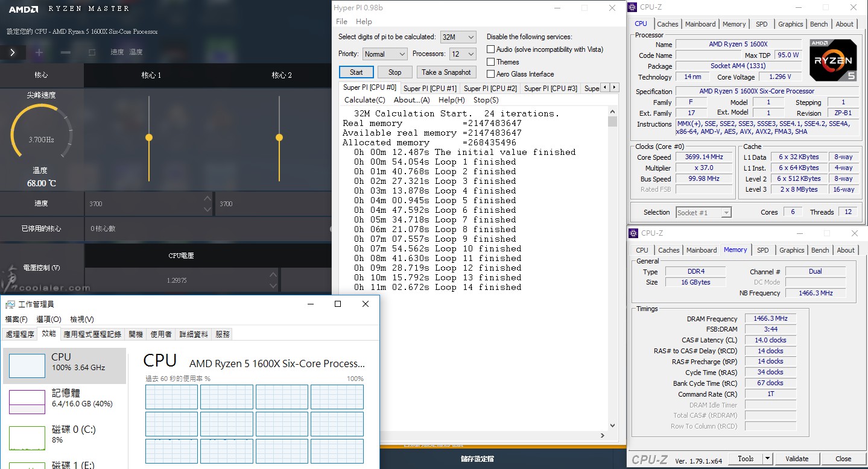The height and width of the screenshot is (469, 868).
Task: Open Mainboard tab in the CPU-tab CPU-Z window
Action: 700,24
